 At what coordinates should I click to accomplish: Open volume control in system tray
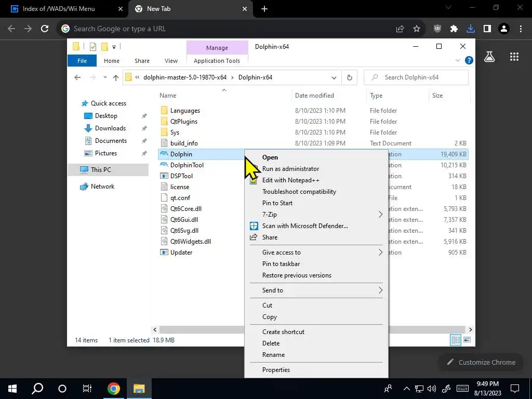coord(432,389)
